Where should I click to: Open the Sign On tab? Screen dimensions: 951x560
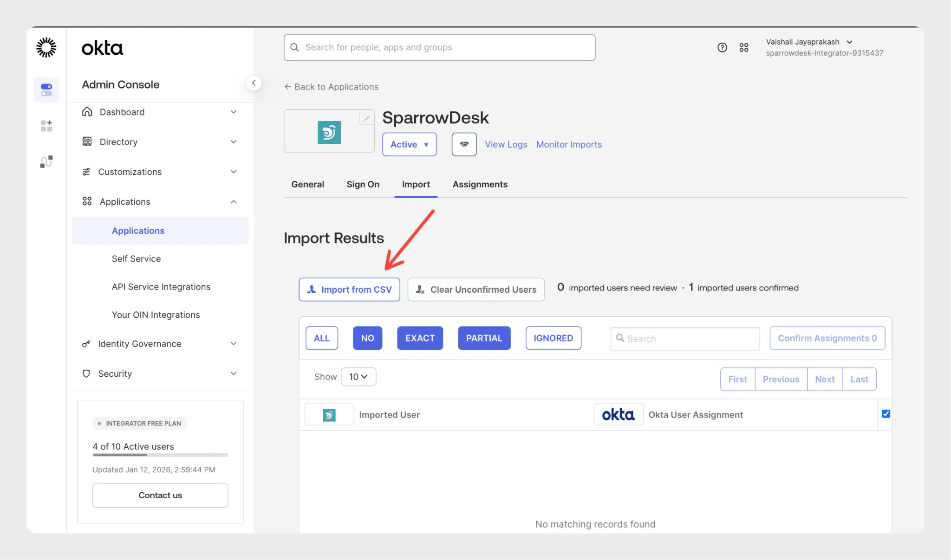pos(363,184)
